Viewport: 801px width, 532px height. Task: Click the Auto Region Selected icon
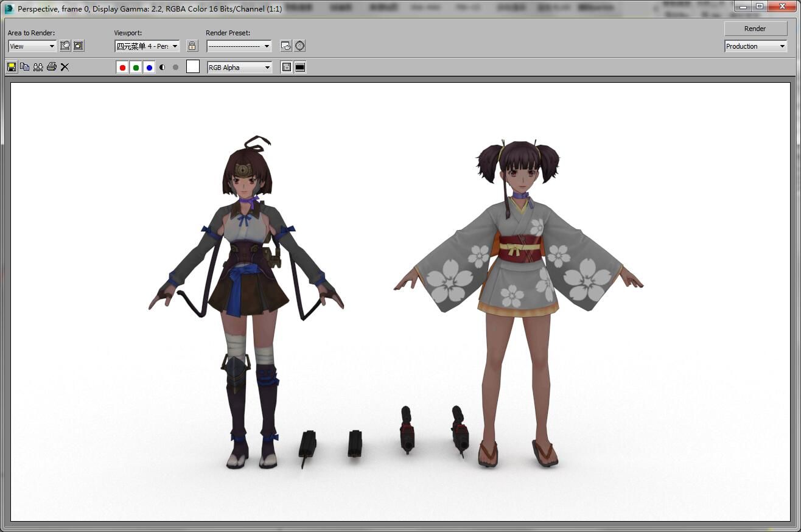[x=79, y=46]
